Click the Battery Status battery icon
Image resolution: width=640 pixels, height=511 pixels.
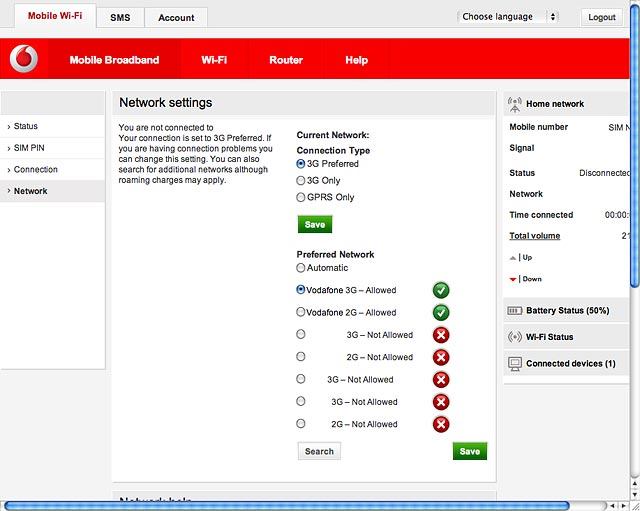(515, 311)
